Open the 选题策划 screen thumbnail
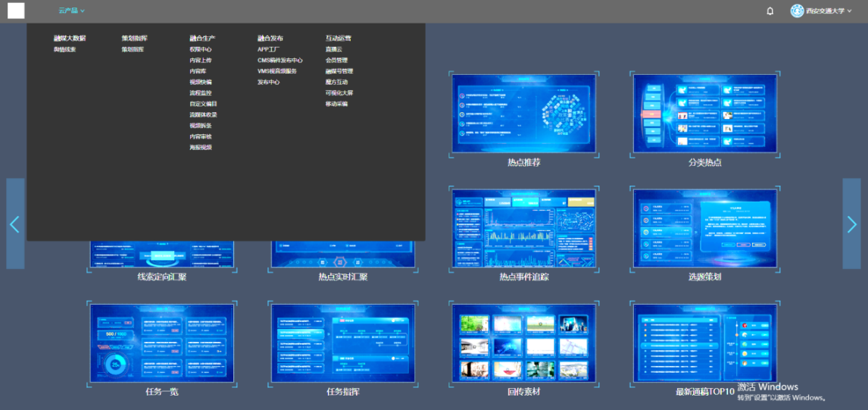This screenshot has width=868, height=410. (x=704, y=228)
